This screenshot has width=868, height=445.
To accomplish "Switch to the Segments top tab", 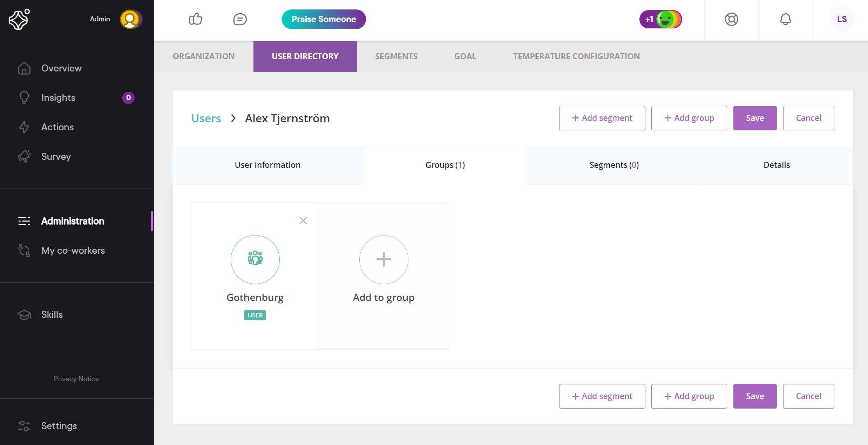I will [x=396, y=56].
